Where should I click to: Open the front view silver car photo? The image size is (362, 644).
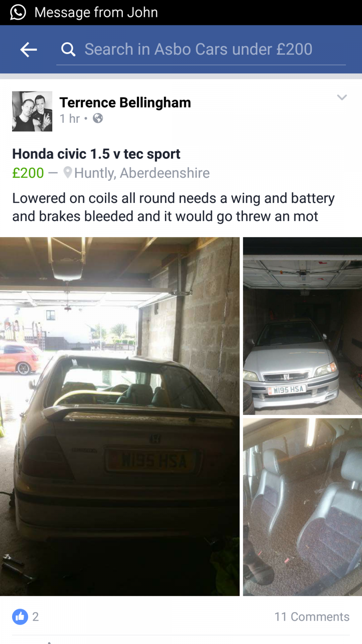pos(302,326)
